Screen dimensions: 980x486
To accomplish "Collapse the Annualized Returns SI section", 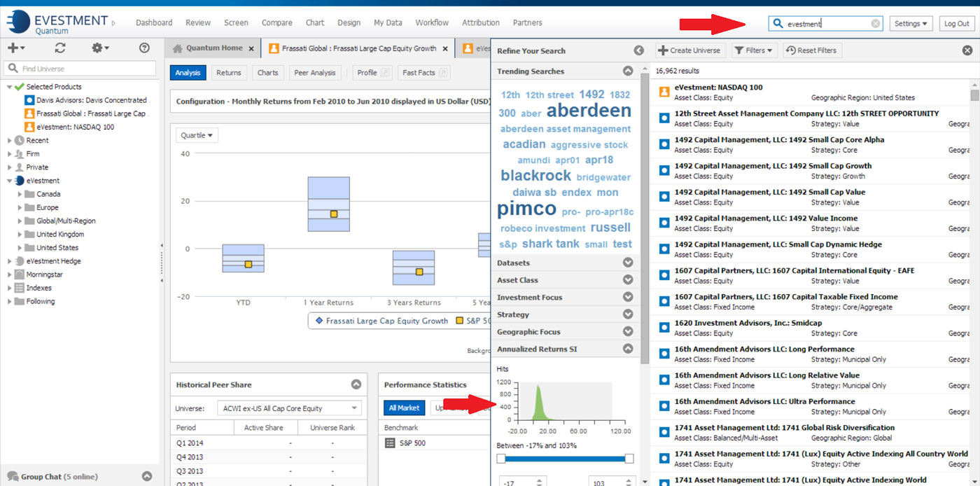I will [628, 349].
